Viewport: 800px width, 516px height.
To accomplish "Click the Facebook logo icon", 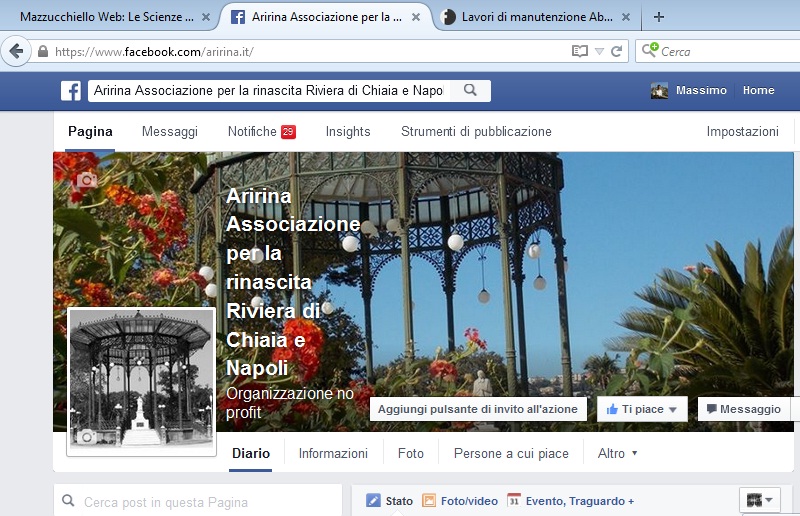I will click(71, 91).
